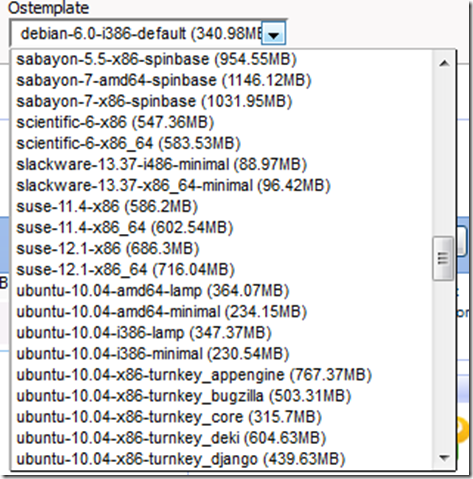Pick scientific-6-x86_64 (583.53MB) template

(223, 143)
